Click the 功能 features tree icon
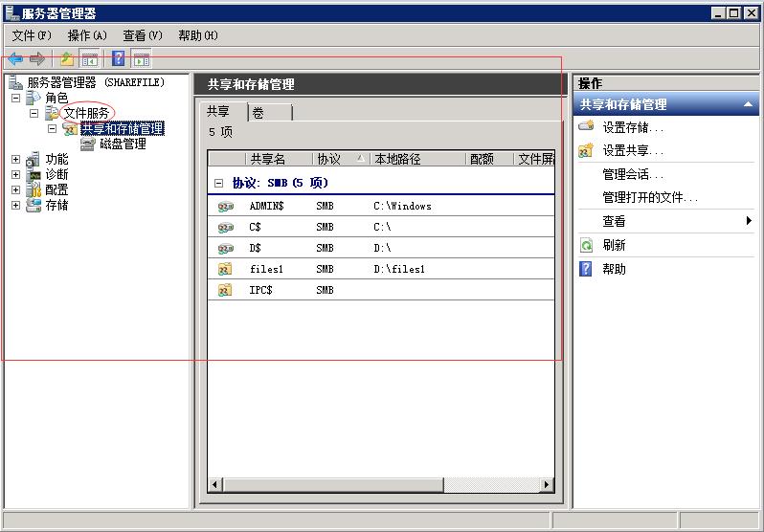764x532 pixels. point(34,159)
